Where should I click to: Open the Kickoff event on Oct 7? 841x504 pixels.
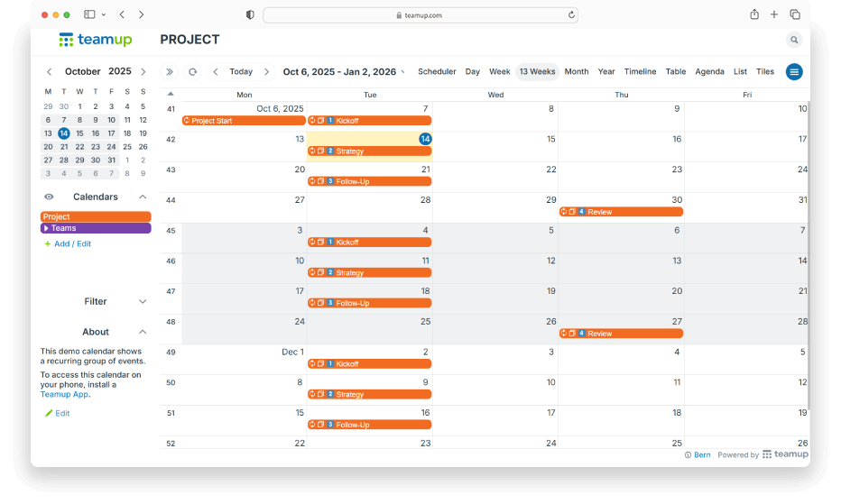(x=370, y=121)
